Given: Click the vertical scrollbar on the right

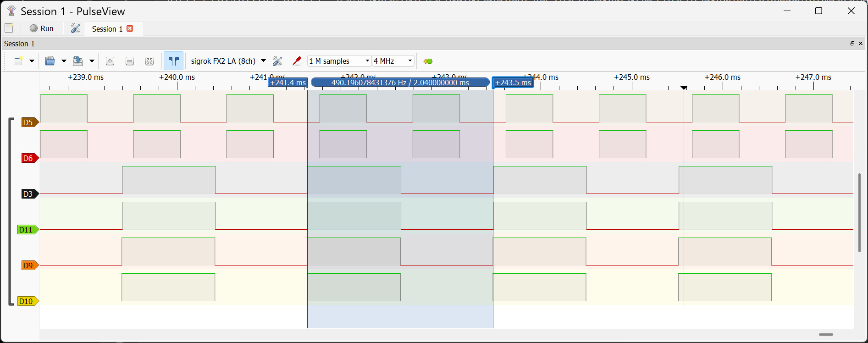Looking at the screenshot, I should click(x=859, y=212).
